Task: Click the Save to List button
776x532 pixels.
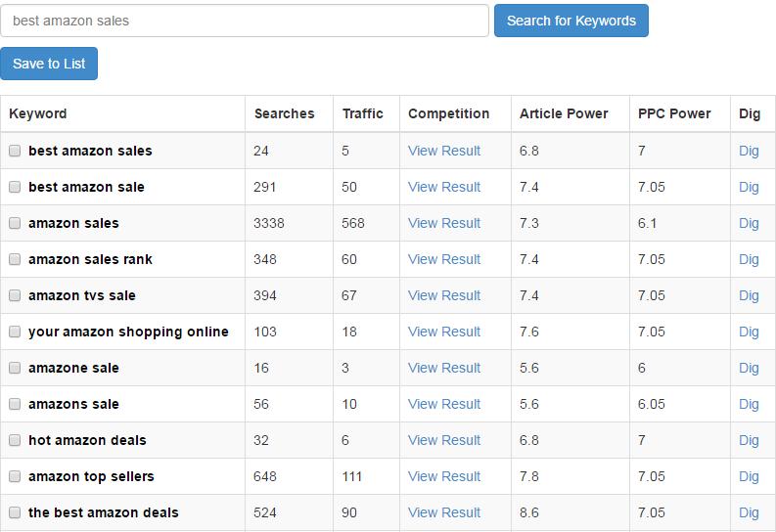Action: (x=49, y=64)
